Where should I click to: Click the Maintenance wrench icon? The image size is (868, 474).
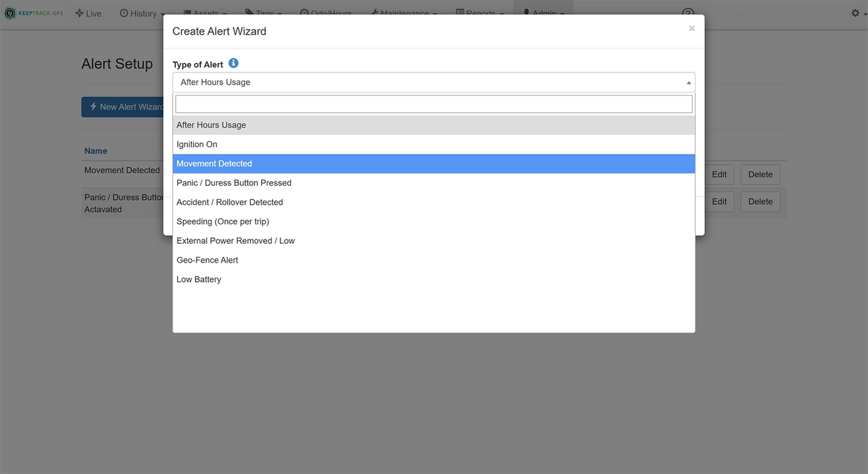coord(375,12)
